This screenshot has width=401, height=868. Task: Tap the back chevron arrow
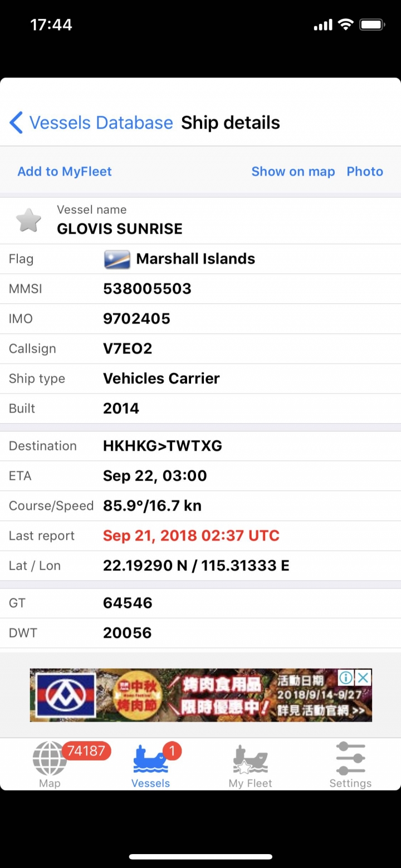point(16,122)
